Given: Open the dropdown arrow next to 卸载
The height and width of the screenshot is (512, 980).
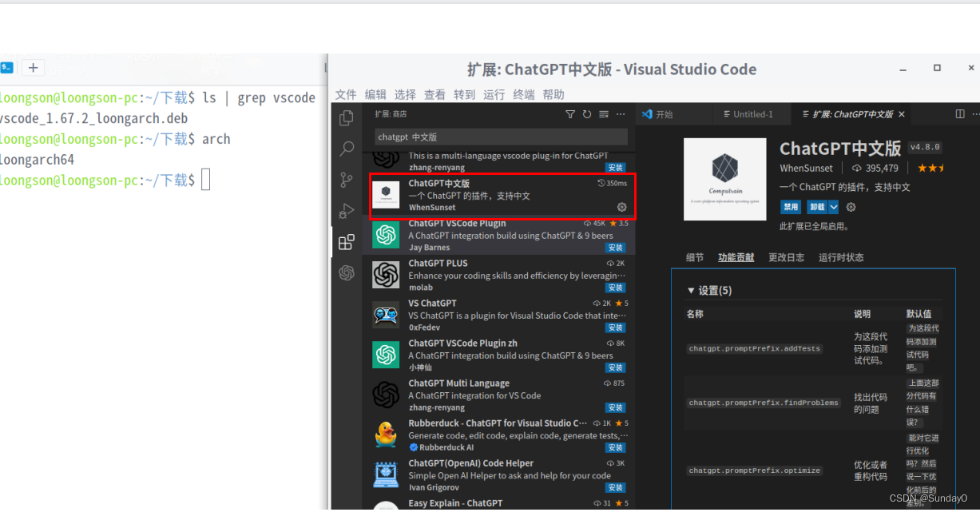Looking at the screenshot, I should tap(834, 207).
